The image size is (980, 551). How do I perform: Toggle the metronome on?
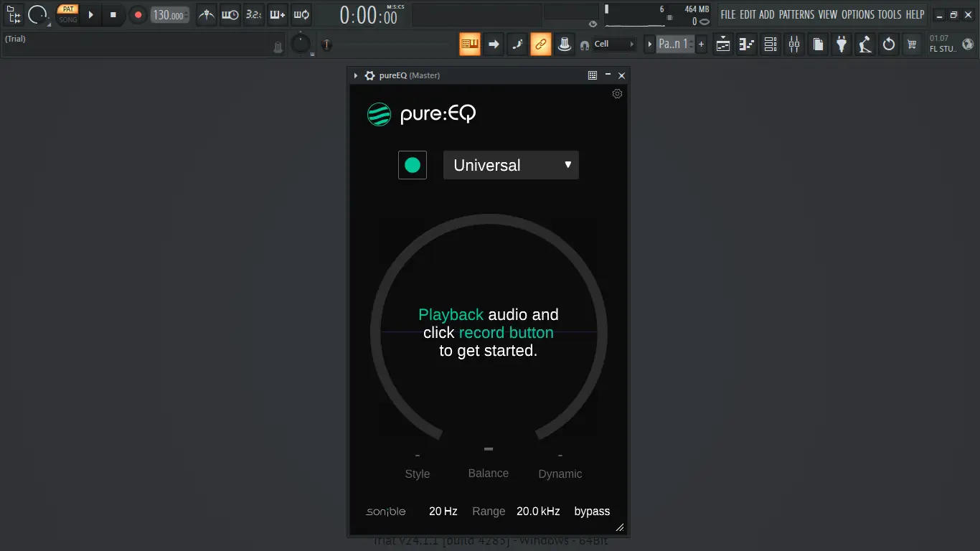click(x=206, y=14)
